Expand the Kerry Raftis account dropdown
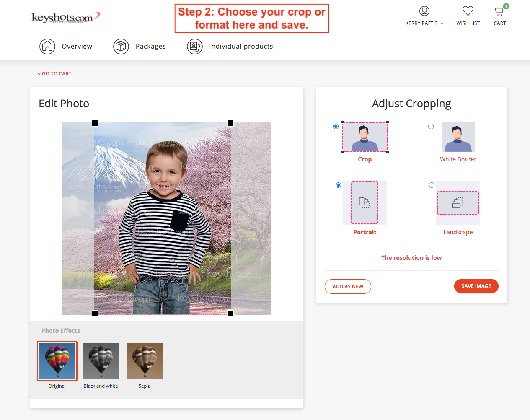The height and width of the screenshot is (420, 530). (x=424, y=23)
